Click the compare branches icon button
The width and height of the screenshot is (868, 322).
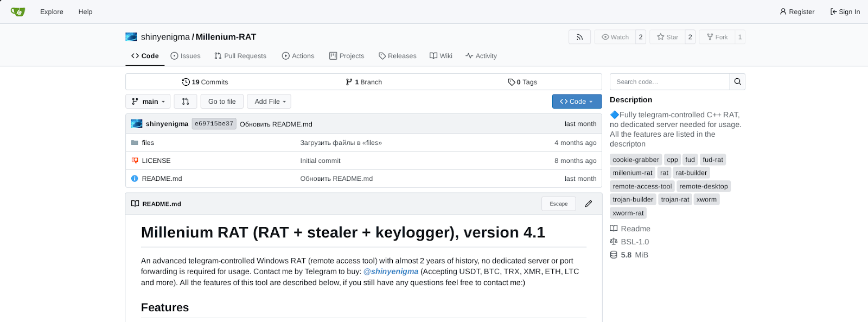pos(186,102)
